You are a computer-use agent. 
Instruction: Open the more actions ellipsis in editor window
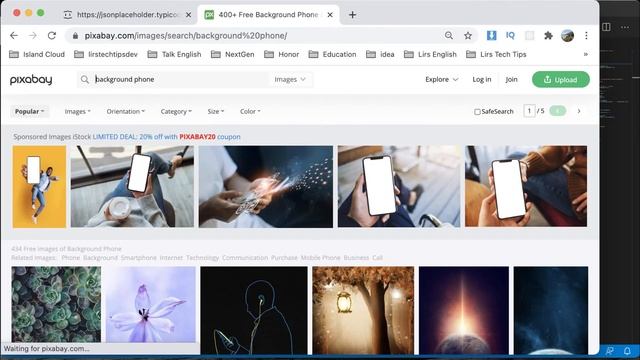pos(625,27)
